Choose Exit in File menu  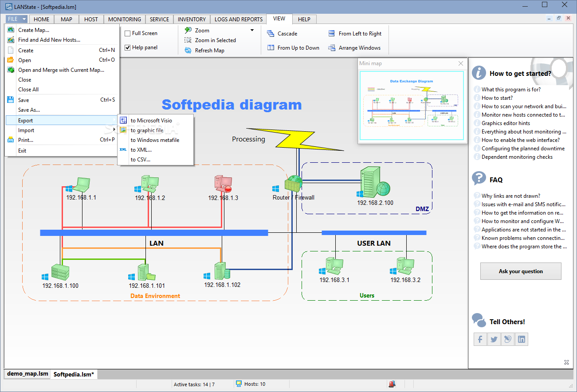point(62,150)
